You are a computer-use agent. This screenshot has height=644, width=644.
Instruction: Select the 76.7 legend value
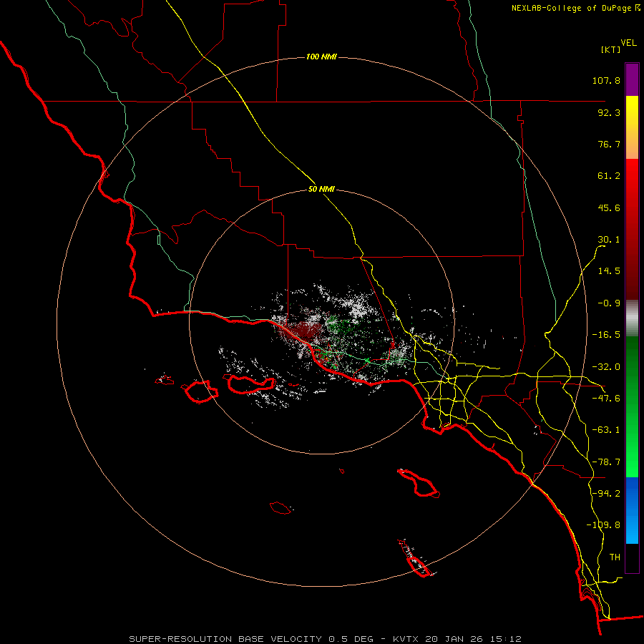pyautogui.click(x=609, y=144)
